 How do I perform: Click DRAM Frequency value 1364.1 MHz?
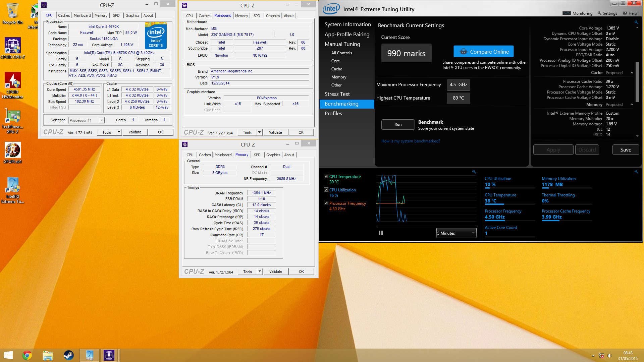tap(262, 193)
